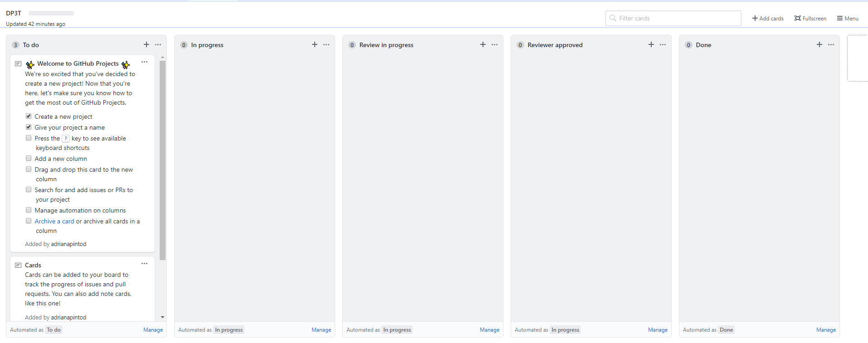Click Manage automation for Reviewer approved column

pos(658,330)
